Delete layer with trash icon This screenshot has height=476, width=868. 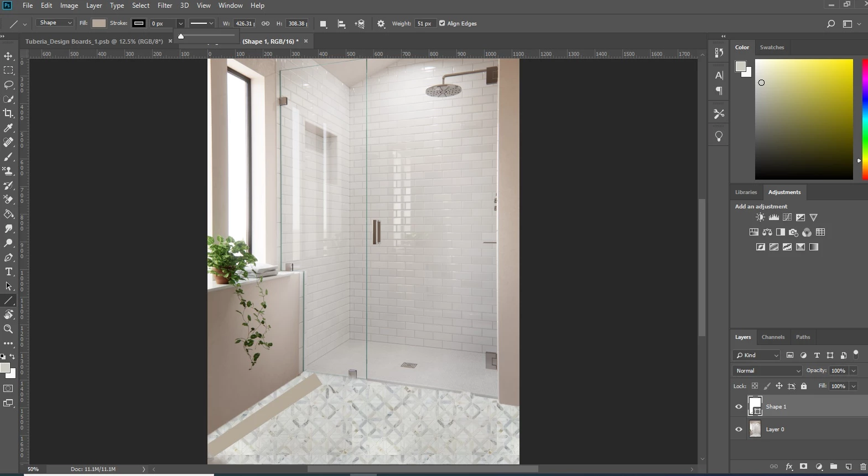(863, 467)
